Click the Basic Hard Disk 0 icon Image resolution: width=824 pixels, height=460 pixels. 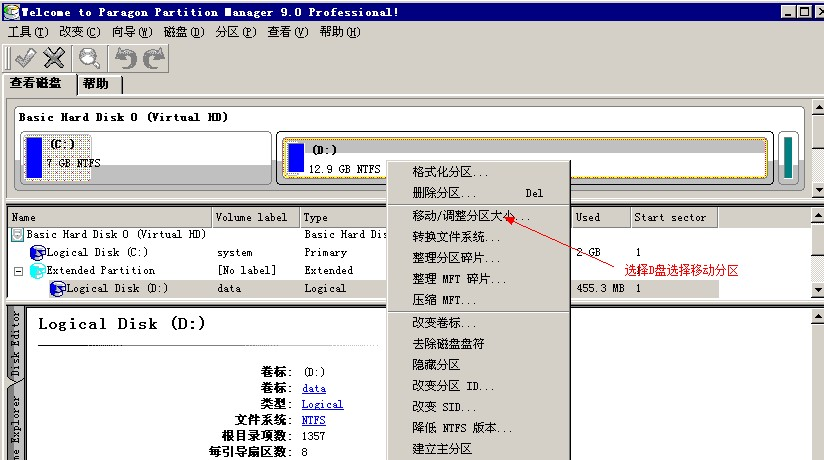tap(18, 235)
